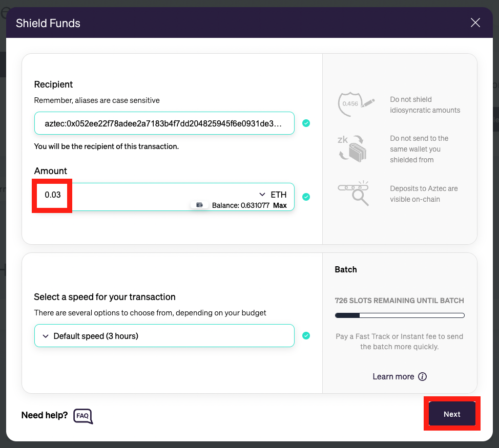
Task: Click 'Select a speed for your transaction' heading
Action: pos(105,297)
